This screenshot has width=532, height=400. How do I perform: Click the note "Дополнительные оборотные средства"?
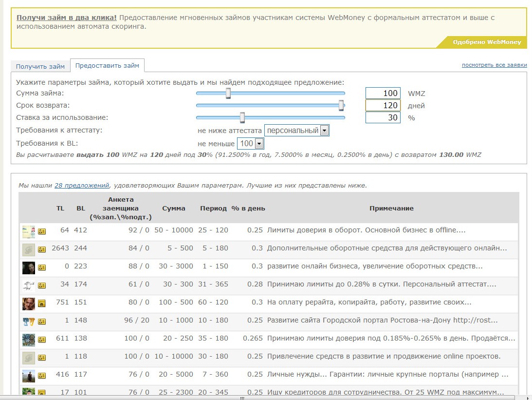387,248
